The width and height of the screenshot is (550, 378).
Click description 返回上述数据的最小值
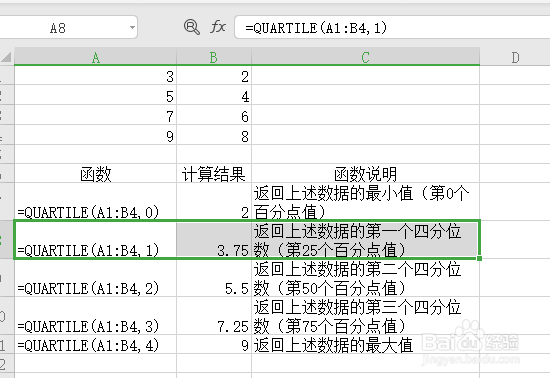click(365, 202)
